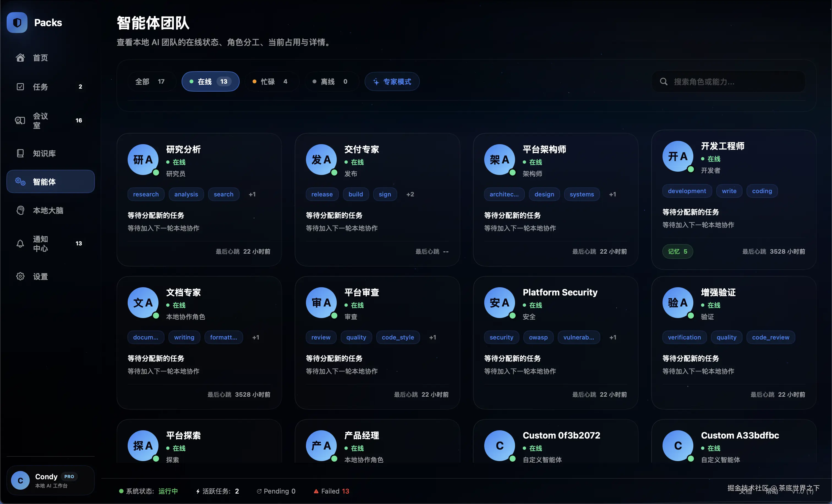Click the 产A avatar of 产品经理
Viewport: 832px width, 504px height.
tap(321, 446)
